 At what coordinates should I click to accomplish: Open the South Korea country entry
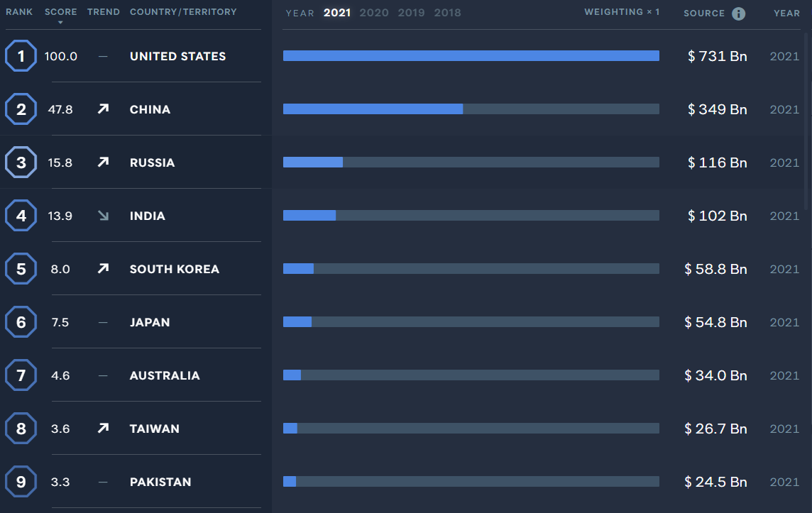tap(174, 269)
